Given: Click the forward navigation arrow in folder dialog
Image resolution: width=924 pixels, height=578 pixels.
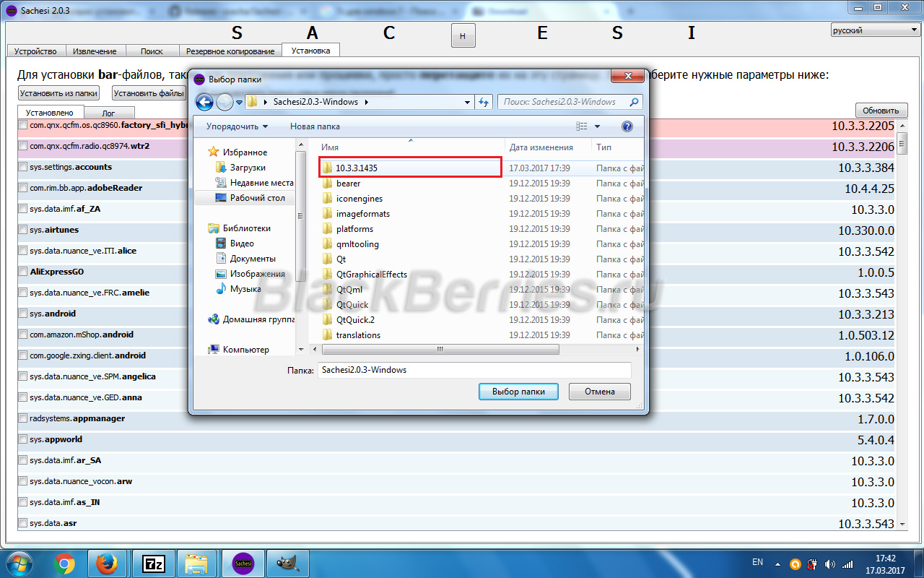Looking at the screenshot, I should point(225,102).
